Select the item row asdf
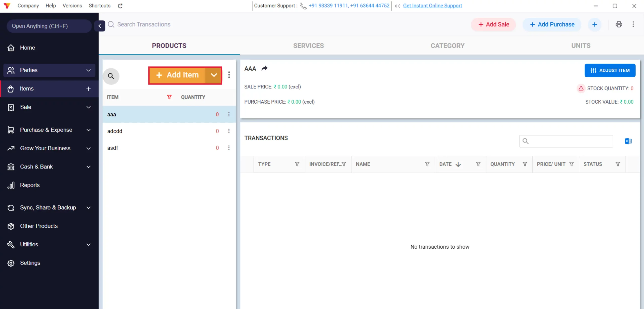The width and height of the screenshot is (644, 309). coord(169,148)
